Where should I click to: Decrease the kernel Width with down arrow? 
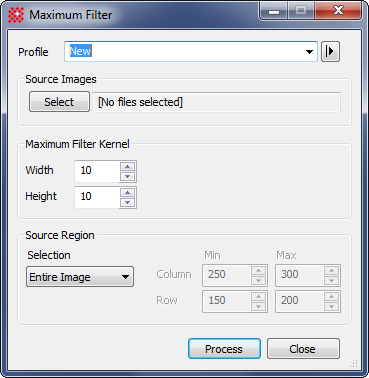click(x=128, y=176)
